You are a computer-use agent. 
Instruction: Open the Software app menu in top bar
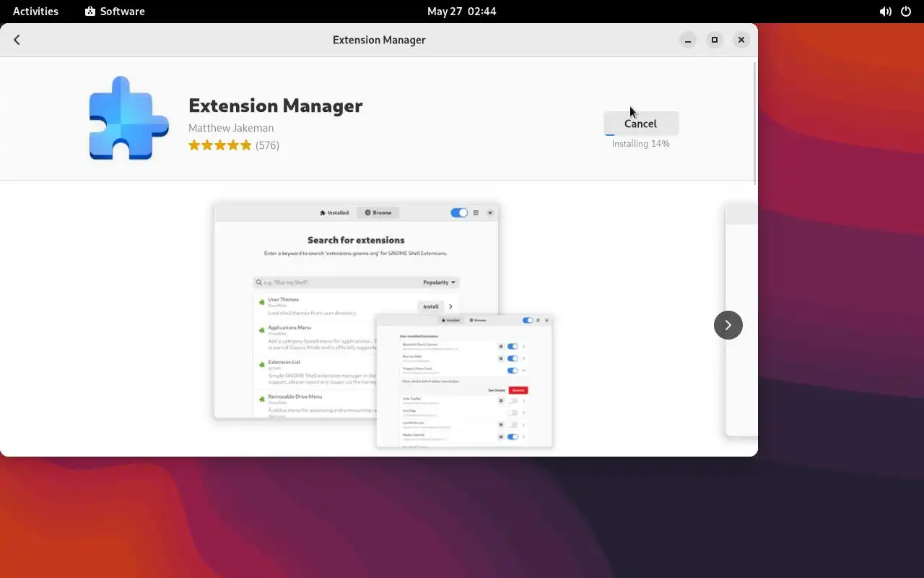115,11
